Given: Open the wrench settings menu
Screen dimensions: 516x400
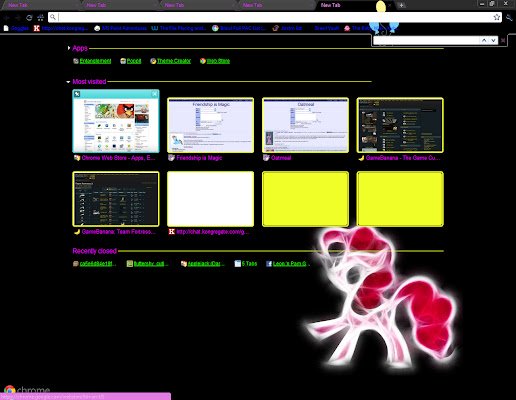Looking at the screenshot, I should tap(509, 18).
